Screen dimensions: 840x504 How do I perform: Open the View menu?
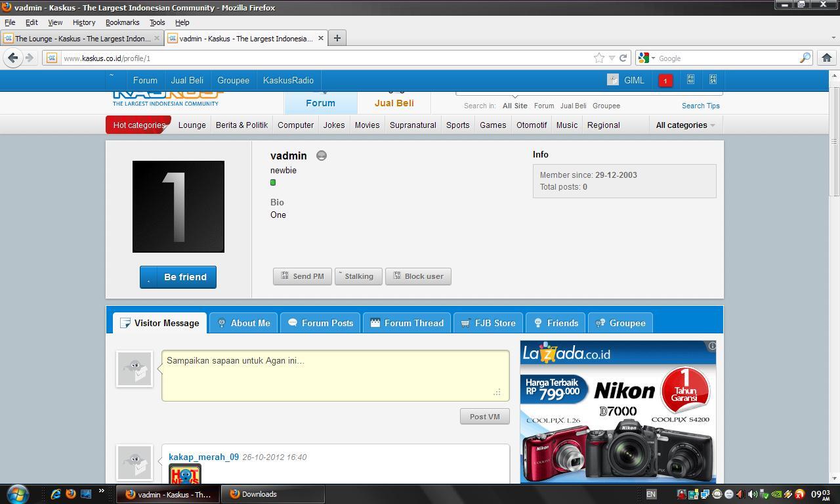click(55, 22)
